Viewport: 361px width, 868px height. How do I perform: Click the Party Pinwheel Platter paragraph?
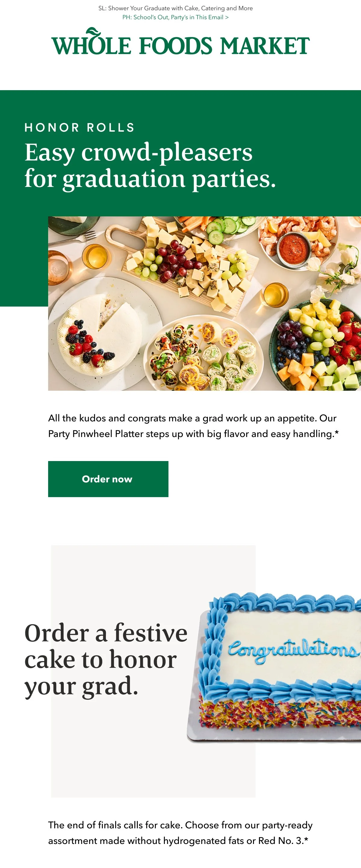[x=193, y=426]
